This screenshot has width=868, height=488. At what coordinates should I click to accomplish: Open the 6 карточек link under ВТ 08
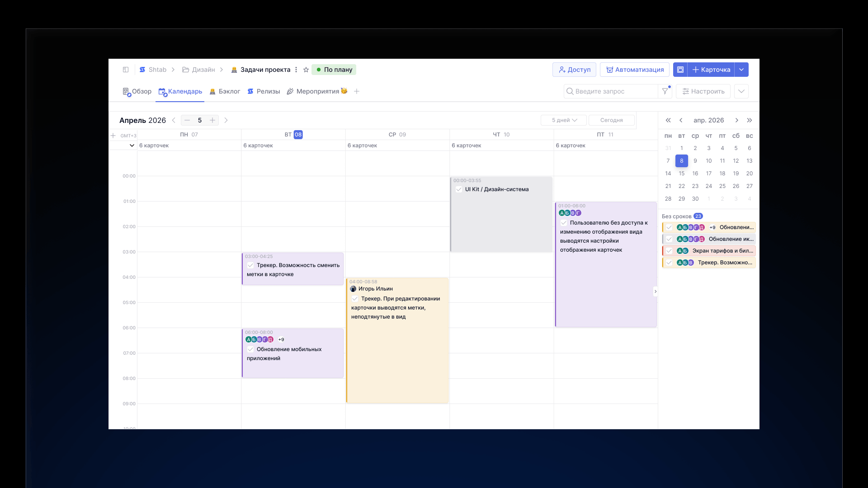pos(258,145)
